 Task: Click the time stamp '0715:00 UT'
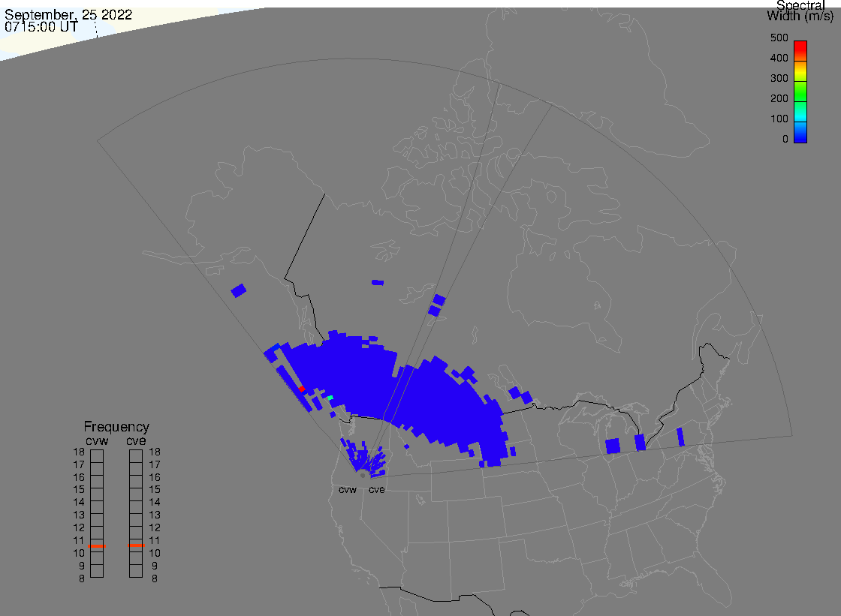41,27
